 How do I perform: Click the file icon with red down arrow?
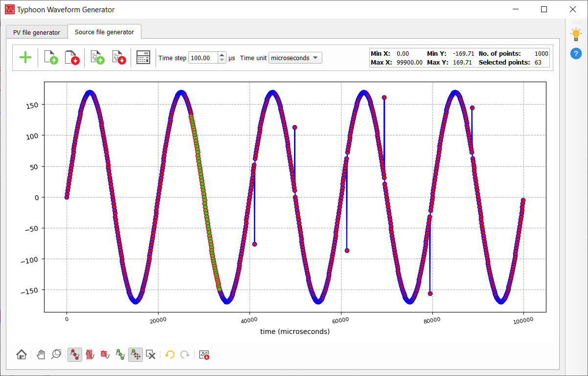click(72, 58)
